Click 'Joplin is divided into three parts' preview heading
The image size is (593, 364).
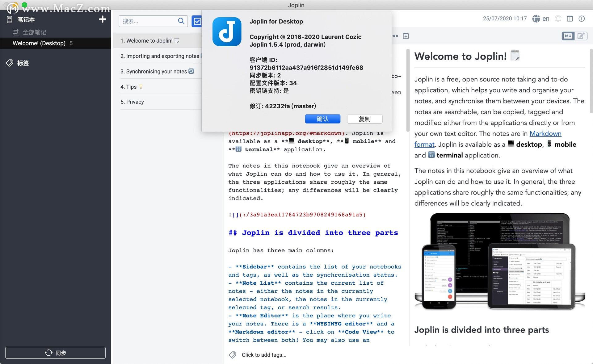point(482,330)
